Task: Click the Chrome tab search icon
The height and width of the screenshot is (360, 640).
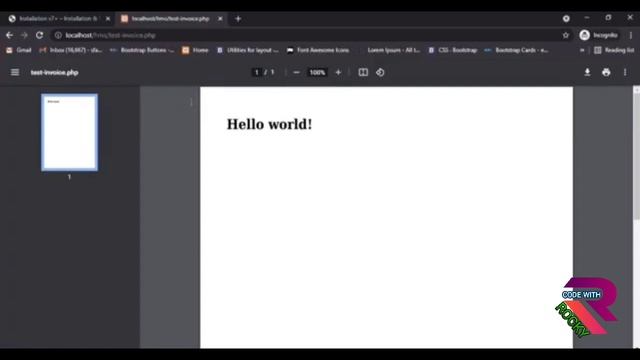Action: click(x=566, y=18)
